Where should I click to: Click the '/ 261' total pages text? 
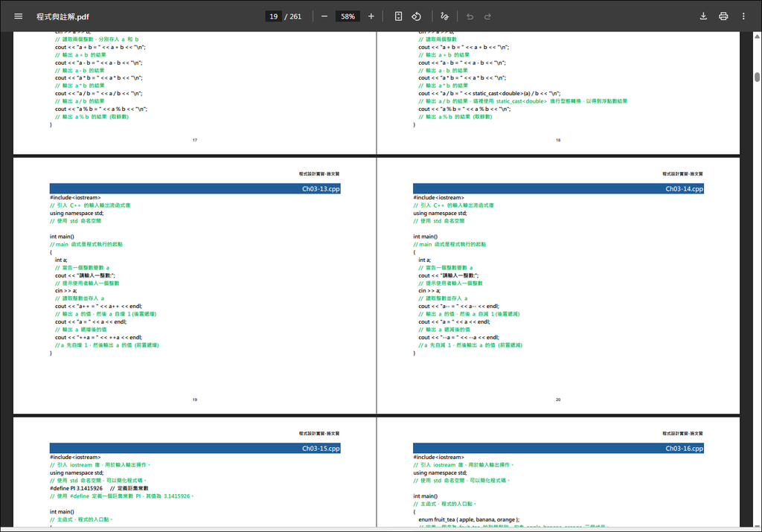293,16
